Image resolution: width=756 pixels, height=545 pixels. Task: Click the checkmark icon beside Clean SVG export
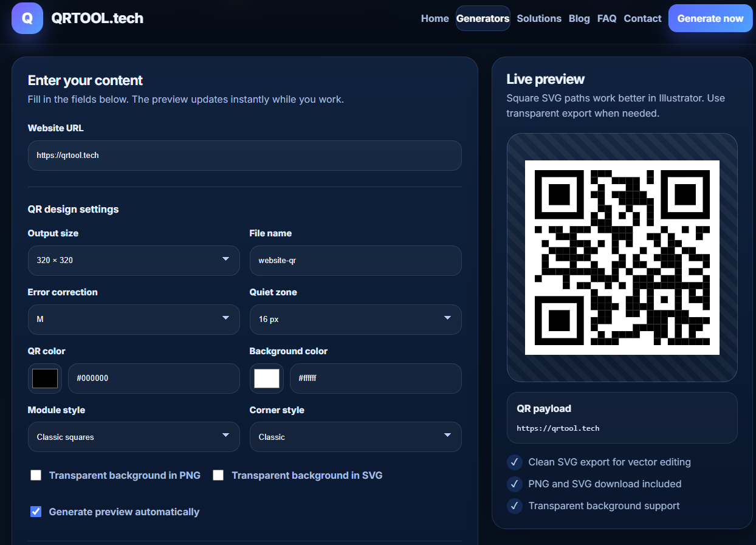pyautogui.click(x=515, y=462)
